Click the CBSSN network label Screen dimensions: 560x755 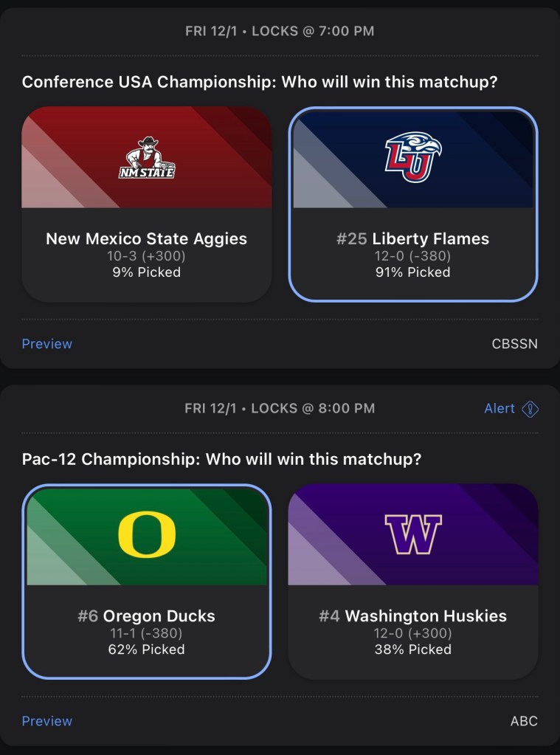pos(514,344)
